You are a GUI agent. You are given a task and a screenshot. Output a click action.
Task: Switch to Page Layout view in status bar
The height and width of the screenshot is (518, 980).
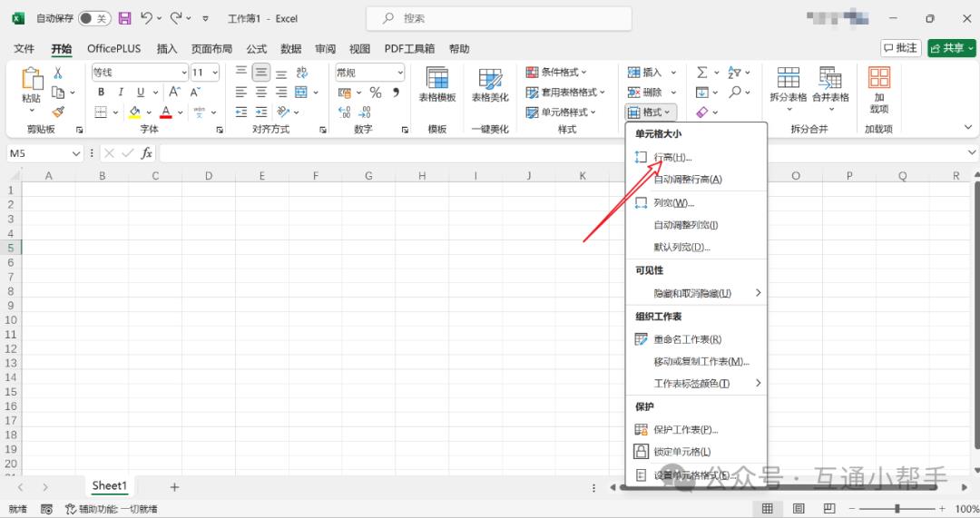point(799,509)
